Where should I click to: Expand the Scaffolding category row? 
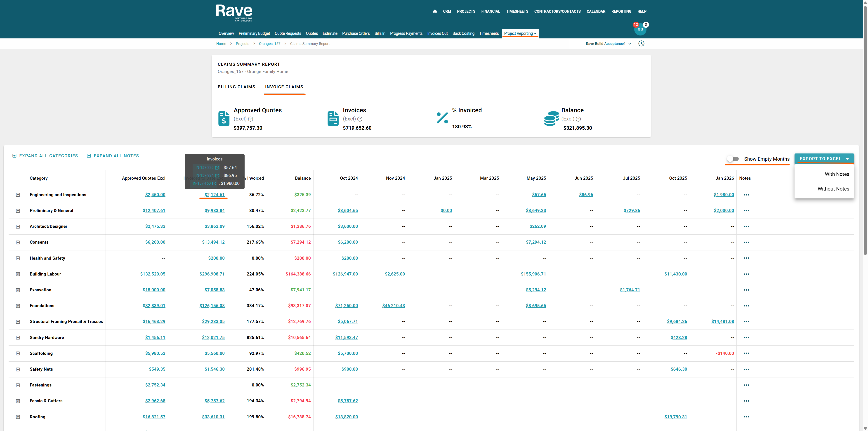tap(18, 353)
